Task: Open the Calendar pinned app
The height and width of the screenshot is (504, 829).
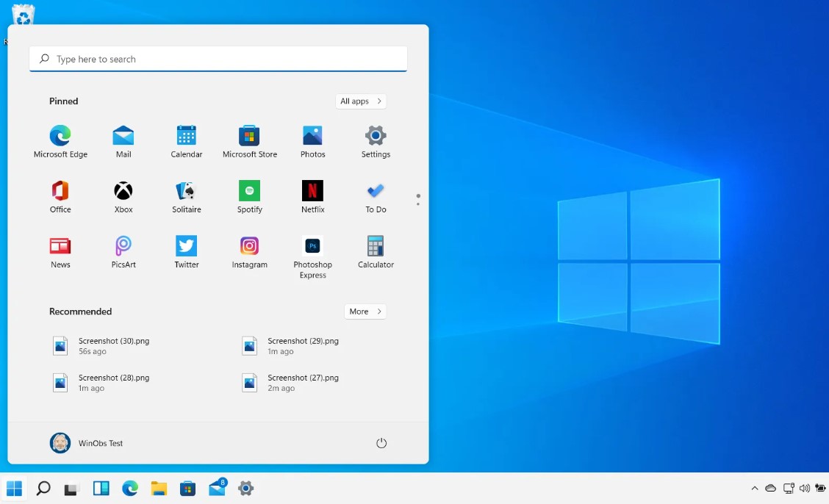Action: pyautogui.click(x=186, y=142)
